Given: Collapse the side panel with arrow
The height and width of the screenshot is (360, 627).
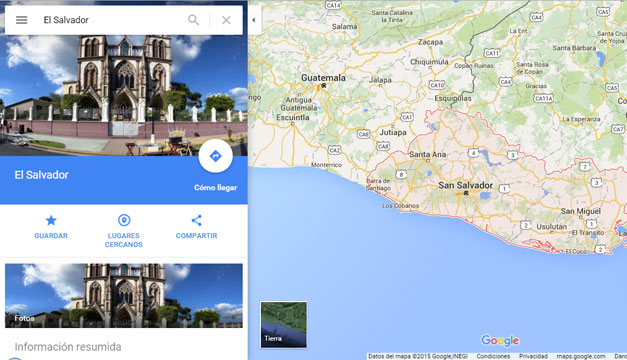Looking at the screenshot, I should [x=254, y=20].
